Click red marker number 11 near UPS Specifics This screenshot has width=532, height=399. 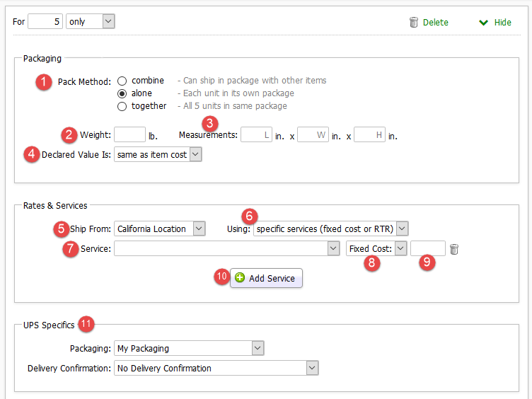pyautogui.click(x=86, y=324)
